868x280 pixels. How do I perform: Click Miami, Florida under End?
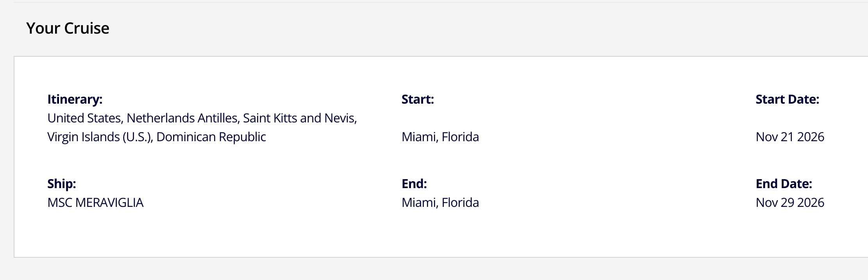[440, 203]
